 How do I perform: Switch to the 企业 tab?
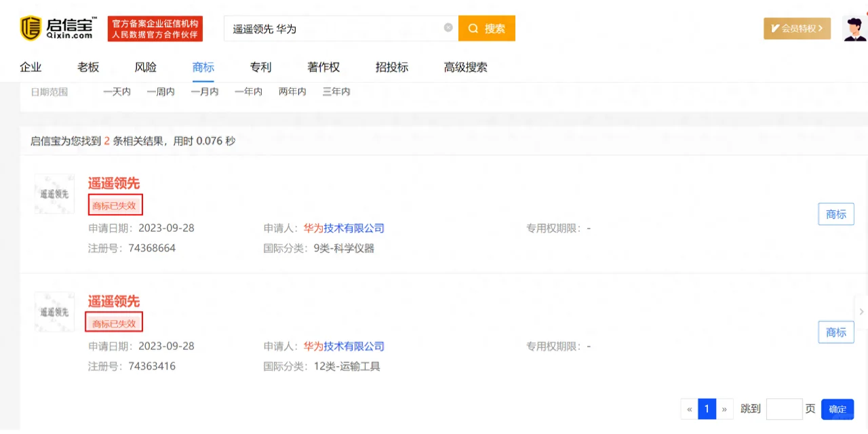(x=31, y=67)
